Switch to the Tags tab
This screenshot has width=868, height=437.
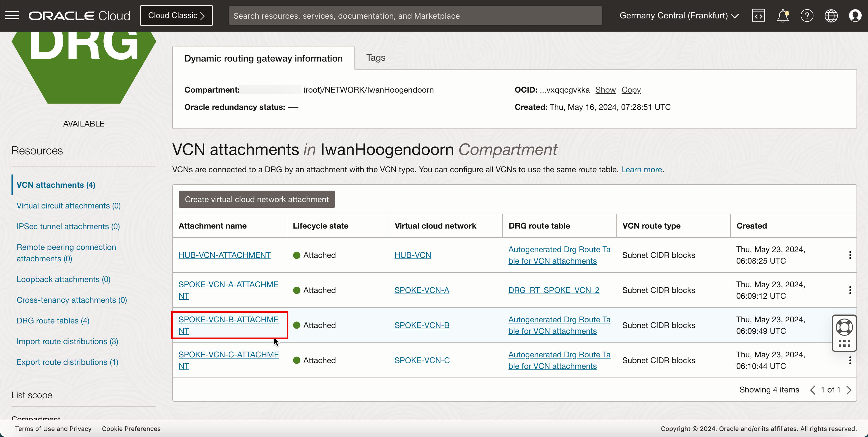point(376,57)
